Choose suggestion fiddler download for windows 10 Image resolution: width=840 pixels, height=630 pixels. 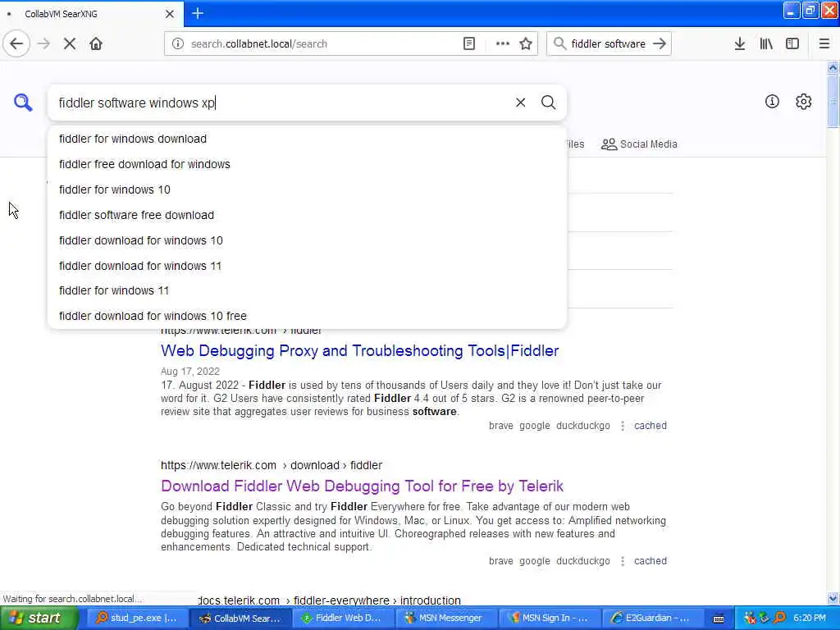click(307, 240)
